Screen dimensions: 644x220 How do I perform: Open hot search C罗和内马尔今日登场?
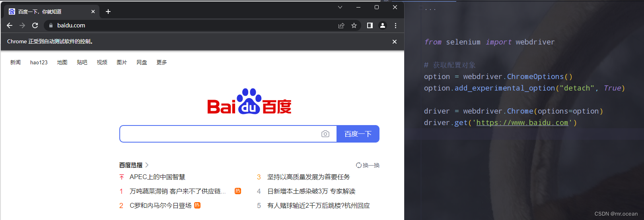[161, 206]
